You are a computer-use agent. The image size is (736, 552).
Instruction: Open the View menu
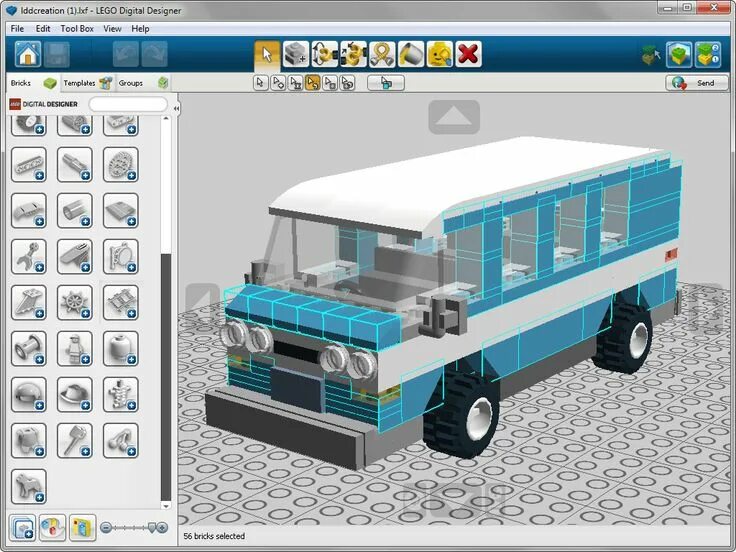coord(112,29)
